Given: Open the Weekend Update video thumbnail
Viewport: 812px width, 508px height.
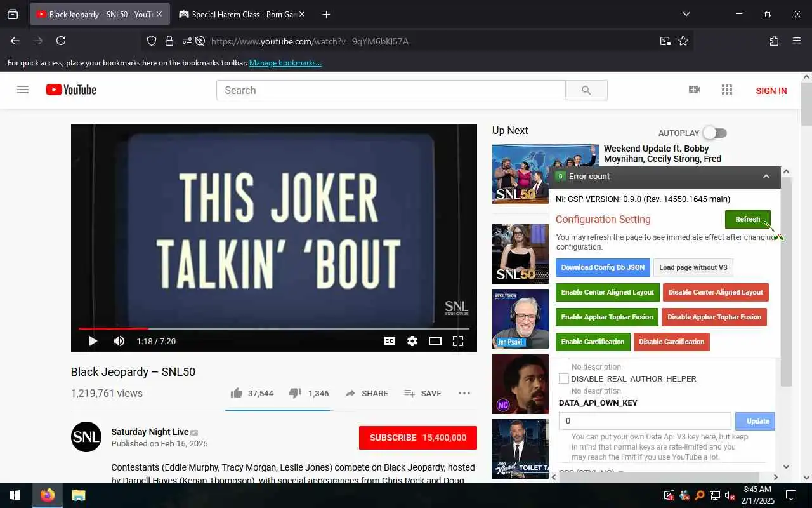Looking at the screenshot, I should click(520, 174).
